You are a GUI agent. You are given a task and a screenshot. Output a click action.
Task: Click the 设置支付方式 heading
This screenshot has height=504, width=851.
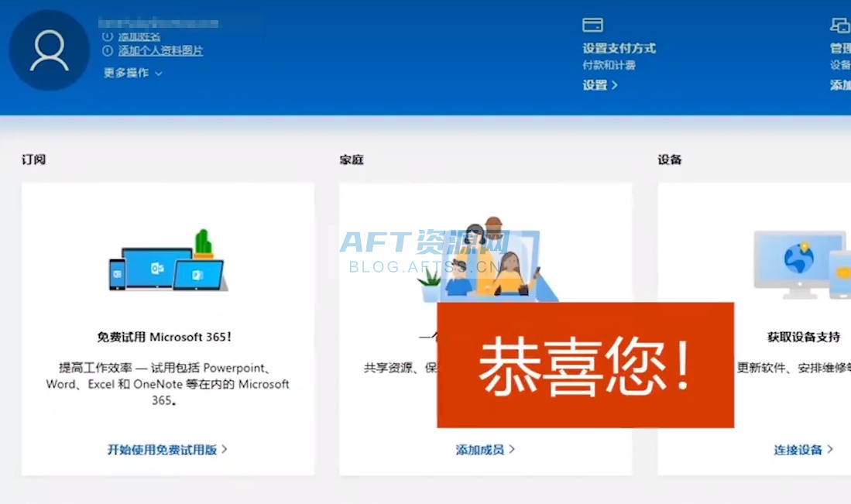(x=619, y=48)
